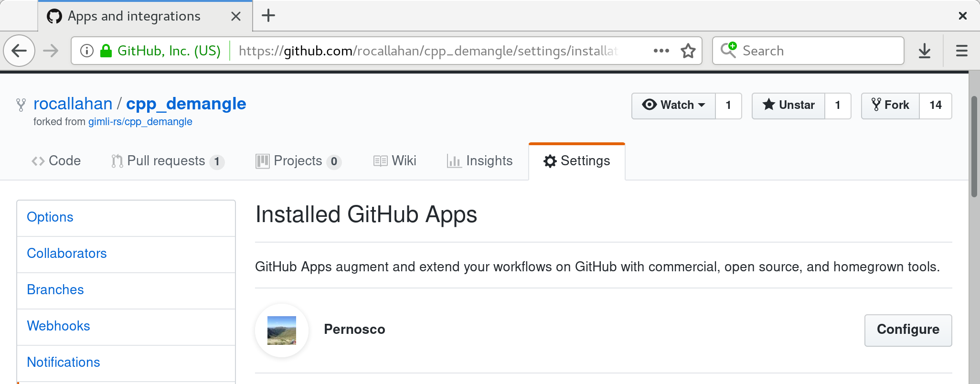Open the Insights tab
Viewport: 980px width, 384px height.
coord(479,161)
